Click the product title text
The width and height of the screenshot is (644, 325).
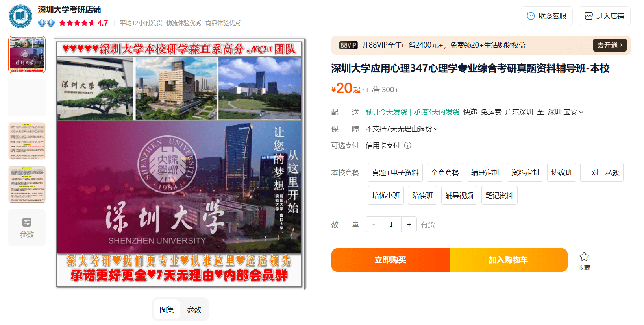point(470,68)
